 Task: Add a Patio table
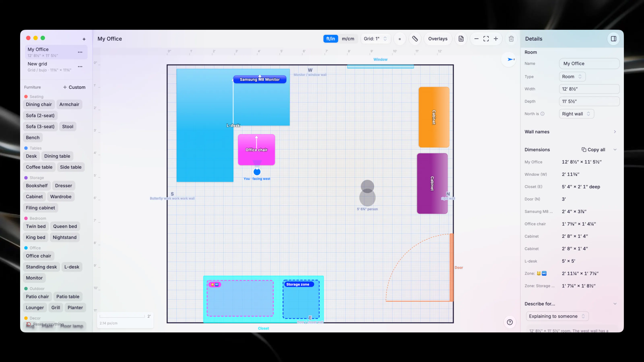68,297
